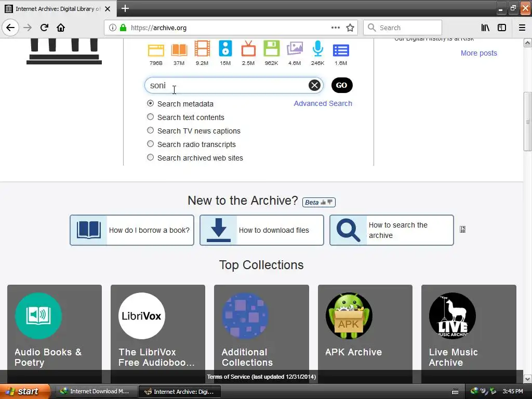This screenshot has height=399, width=532.
Task: Select Search radio transcripts option
Action: 150,144
